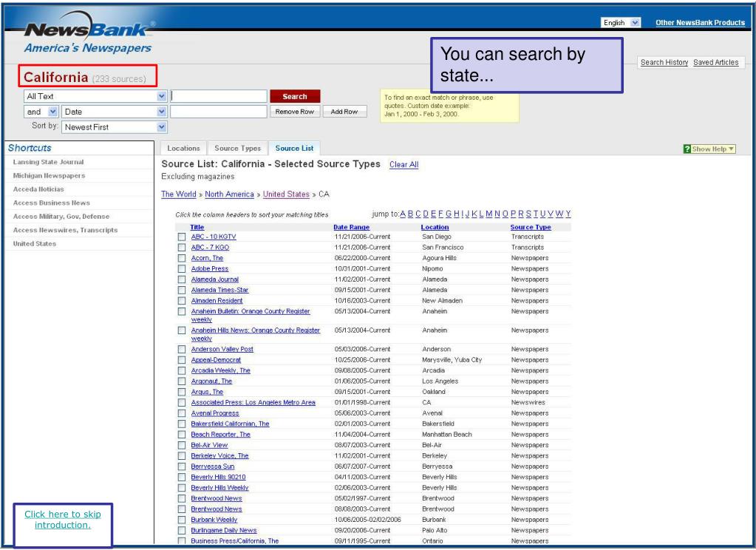Click the red Search button

coord(295,97)
